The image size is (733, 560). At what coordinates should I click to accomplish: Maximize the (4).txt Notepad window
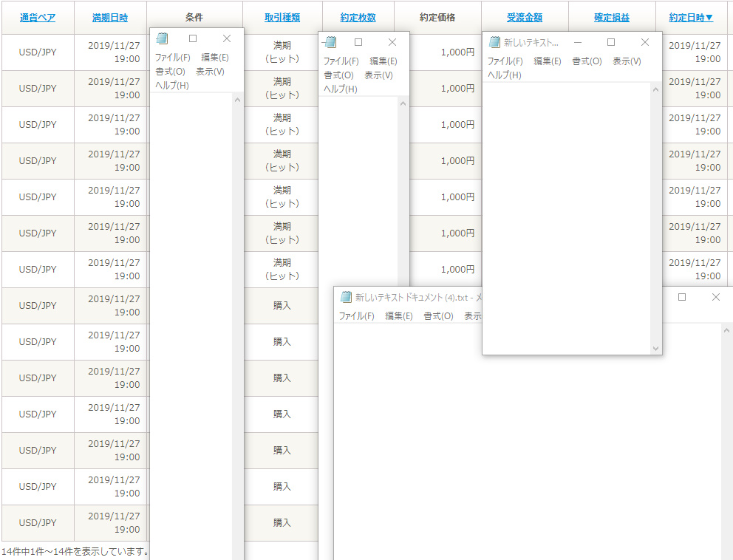click(x=682, y=297)
